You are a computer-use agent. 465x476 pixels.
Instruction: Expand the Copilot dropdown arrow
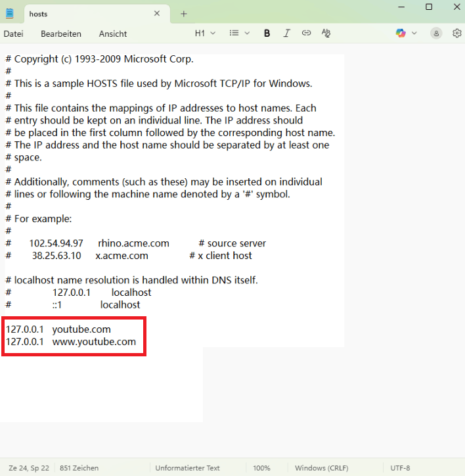[x=414, y=33]
